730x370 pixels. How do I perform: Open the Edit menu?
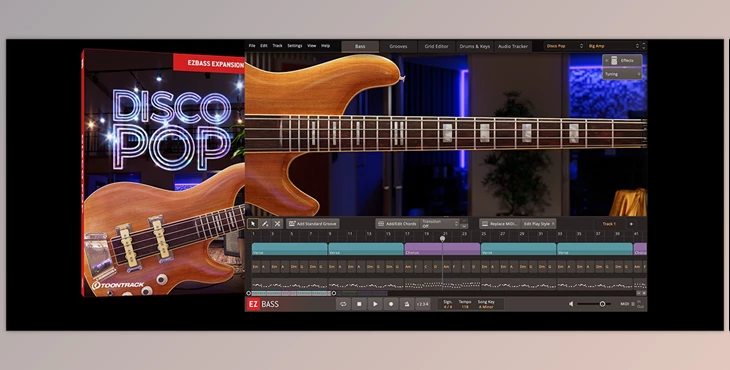point(264,46)
